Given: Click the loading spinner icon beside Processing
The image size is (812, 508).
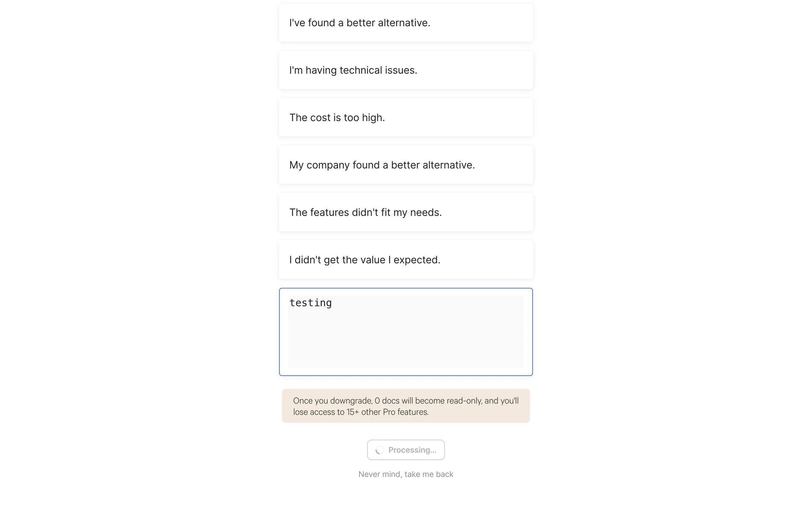Looking at the screenshot, I should click(x=379, y=450).
